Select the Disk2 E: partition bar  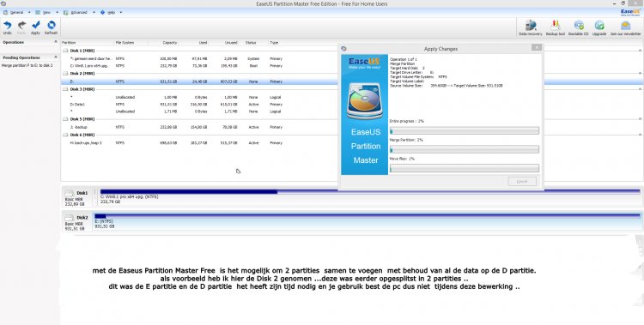coord(368,220)
